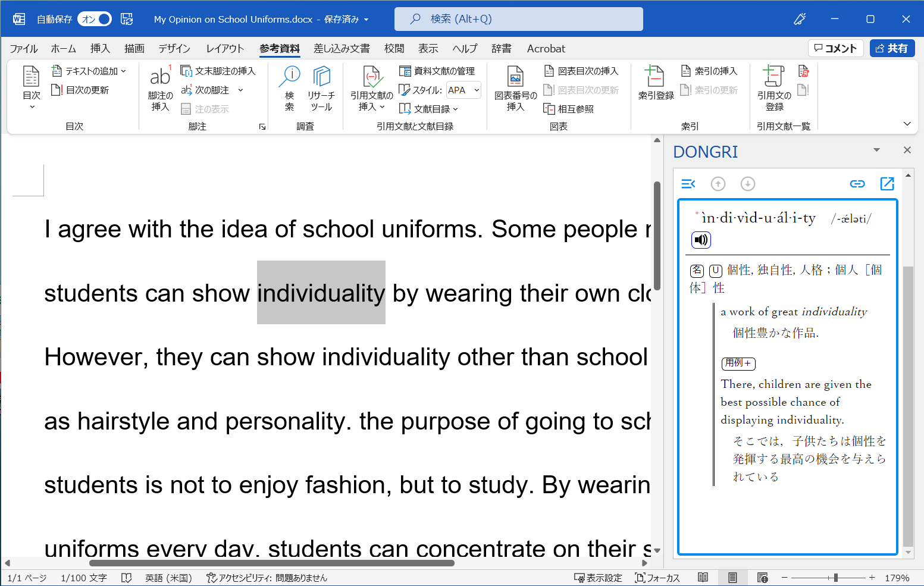
Task: Open 資料文献の管理 manage sources
Action: coord(437,71)
